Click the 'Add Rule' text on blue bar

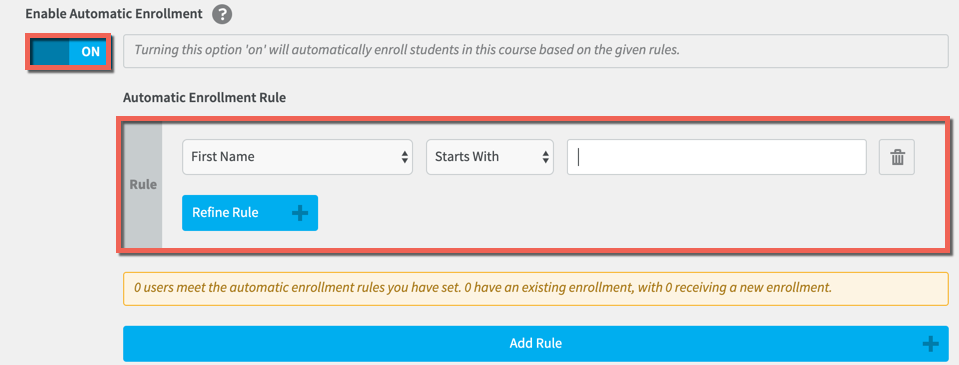pos(536,344)
